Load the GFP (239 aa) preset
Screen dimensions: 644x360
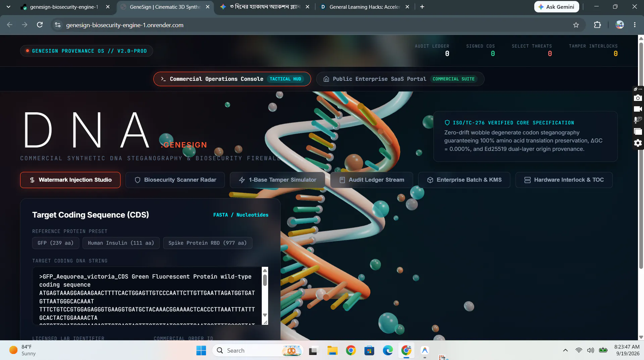click(x=55, y=243)
